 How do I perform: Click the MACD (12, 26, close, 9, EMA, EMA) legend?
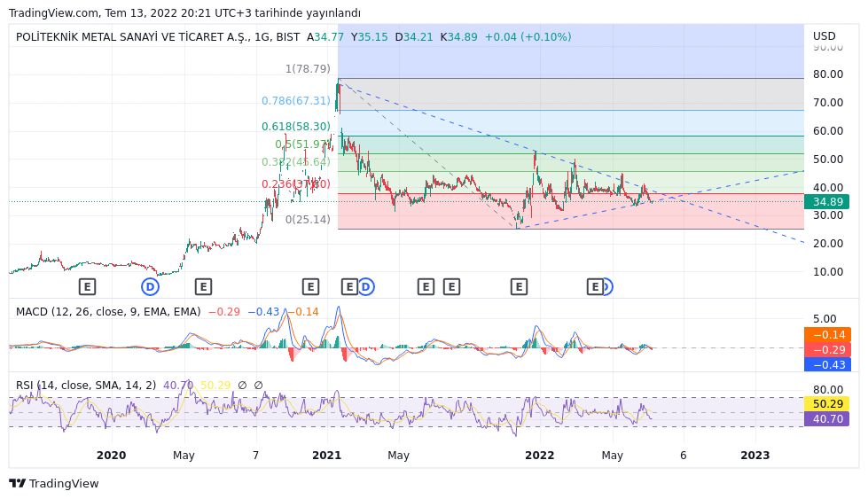coord(108,311)
